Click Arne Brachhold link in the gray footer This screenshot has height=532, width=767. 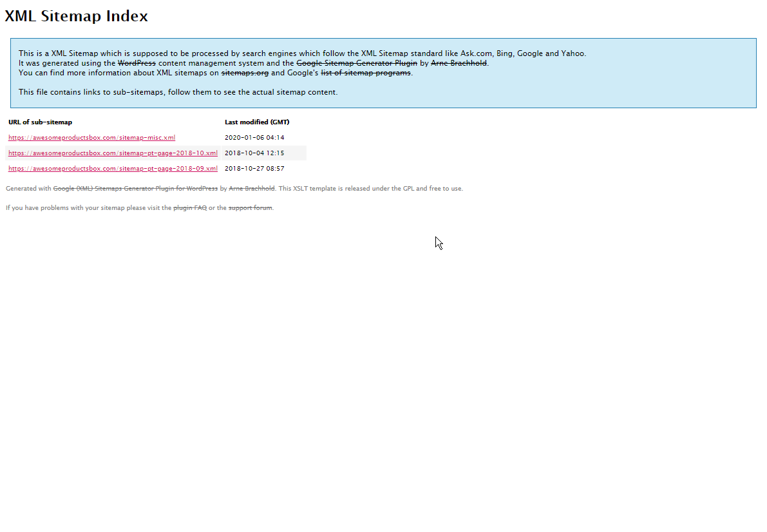251,189
